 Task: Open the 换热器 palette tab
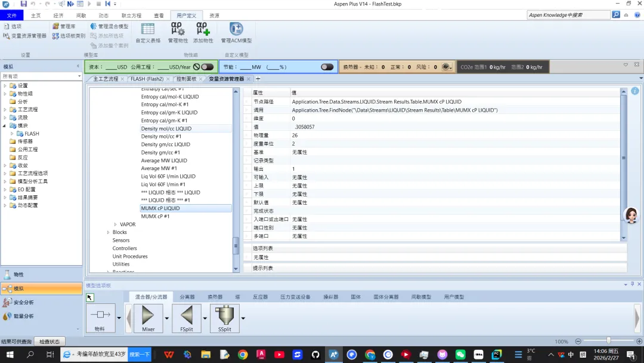(215, 297)
